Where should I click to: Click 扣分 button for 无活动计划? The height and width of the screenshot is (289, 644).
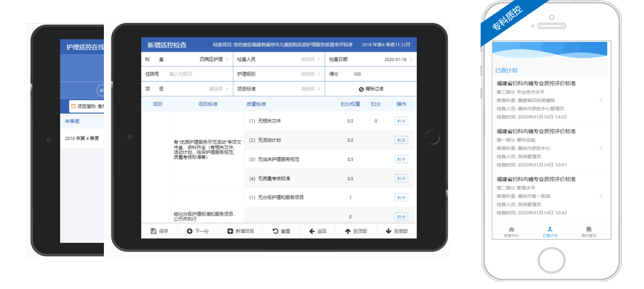401,140
